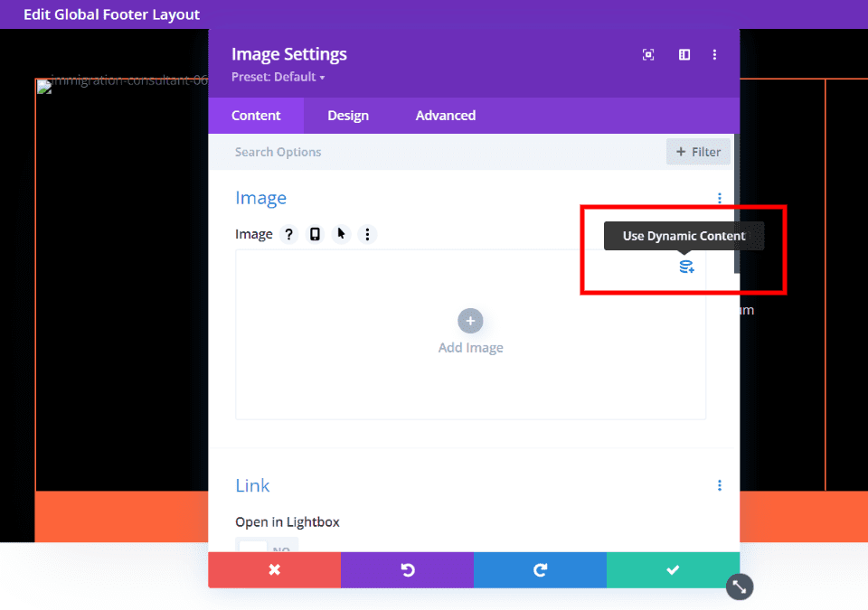Expand the Image Settings modal to fullscreen
Image resolution: width=868 pixels, height=610 pixels.
pyautogui.click(x=647, y=54)
